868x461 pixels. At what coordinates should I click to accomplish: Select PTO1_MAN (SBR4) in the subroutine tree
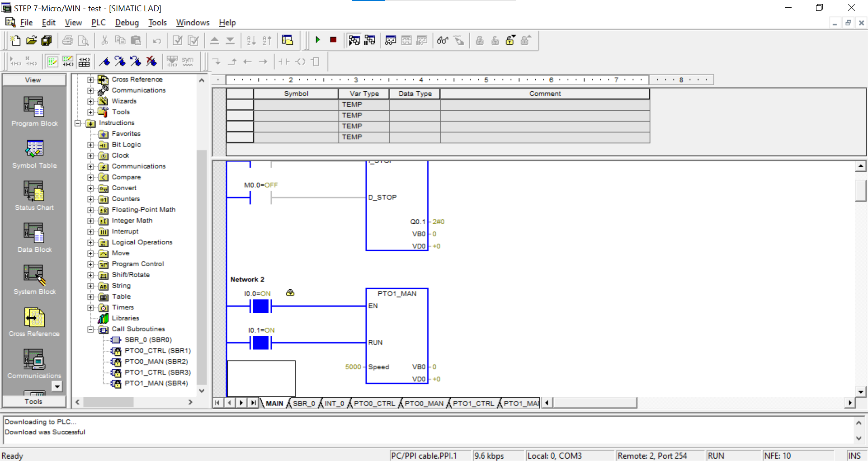coord(156,383)
